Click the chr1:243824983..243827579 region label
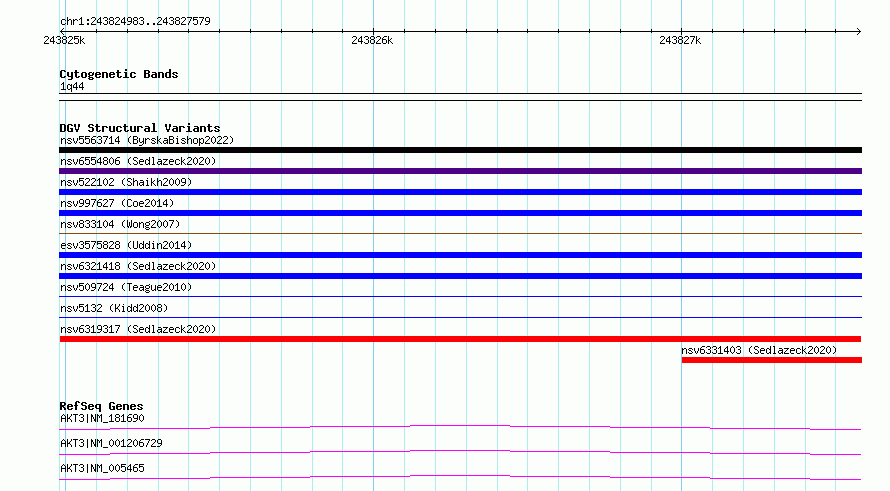 click(135, 21)
